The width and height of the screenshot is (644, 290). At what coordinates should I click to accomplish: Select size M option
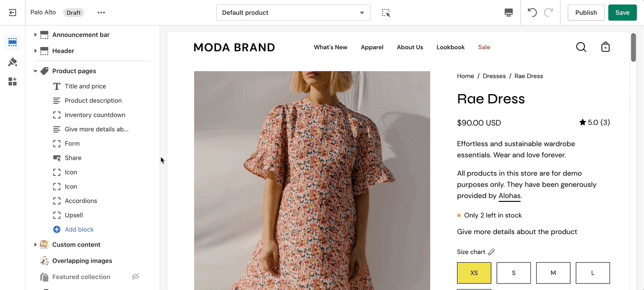(553, 273)
